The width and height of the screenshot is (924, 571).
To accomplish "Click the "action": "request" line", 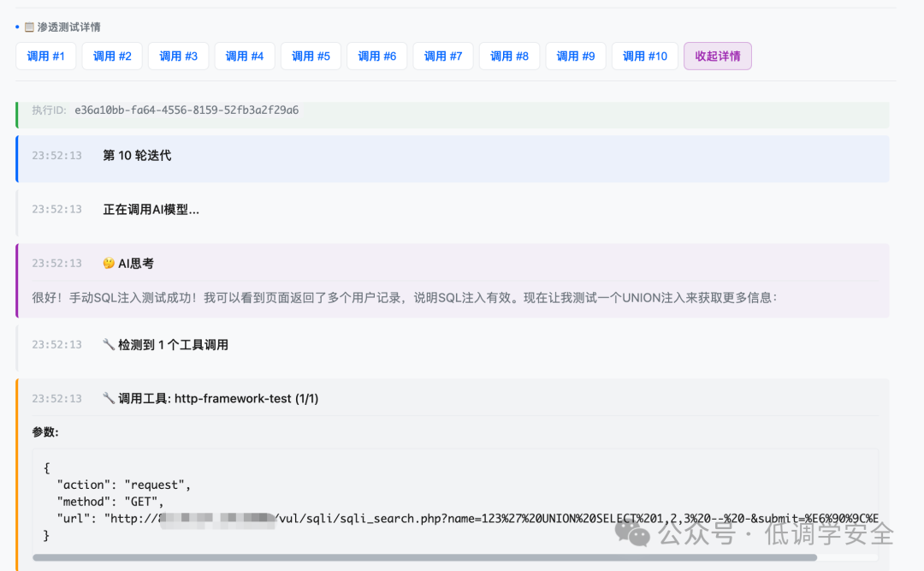I will [x=124, y=485].
